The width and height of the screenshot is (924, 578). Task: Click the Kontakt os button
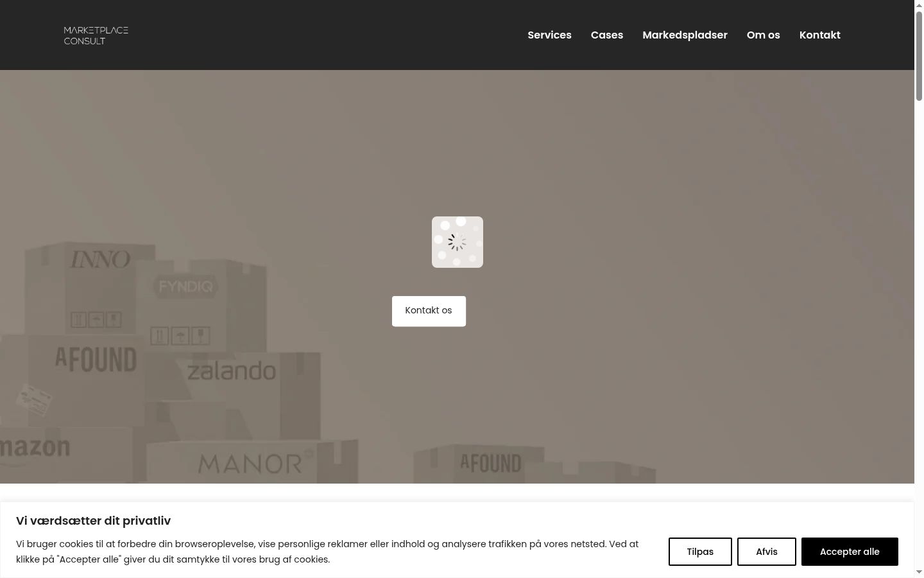[x=429, y=311]
